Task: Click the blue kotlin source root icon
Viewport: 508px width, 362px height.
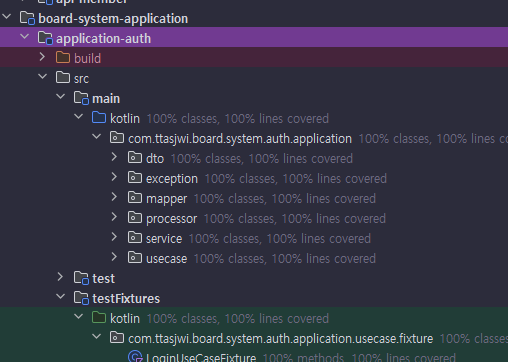Action: (99, 118)
